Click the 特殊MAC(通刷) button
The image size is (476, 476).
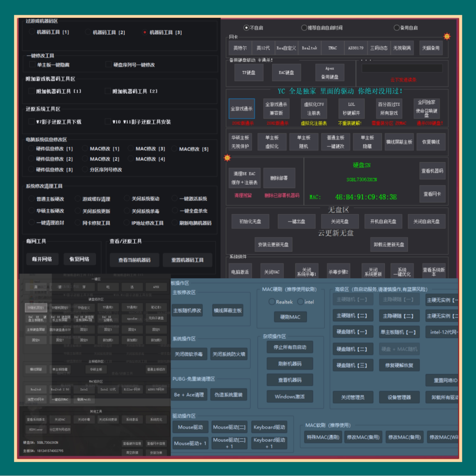click(323, 437)
